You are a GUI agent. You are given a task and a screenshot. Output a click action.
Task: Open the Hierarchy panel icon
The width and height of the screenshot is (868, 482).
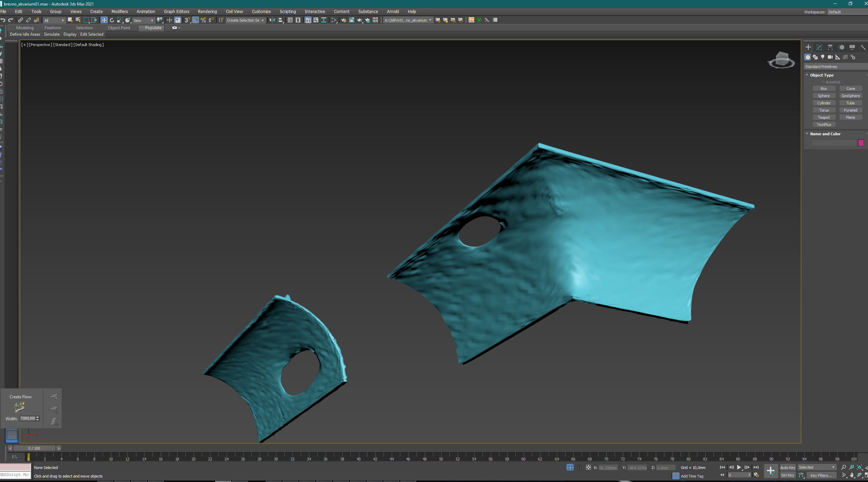pyautogui.click(x=830, y=47)
